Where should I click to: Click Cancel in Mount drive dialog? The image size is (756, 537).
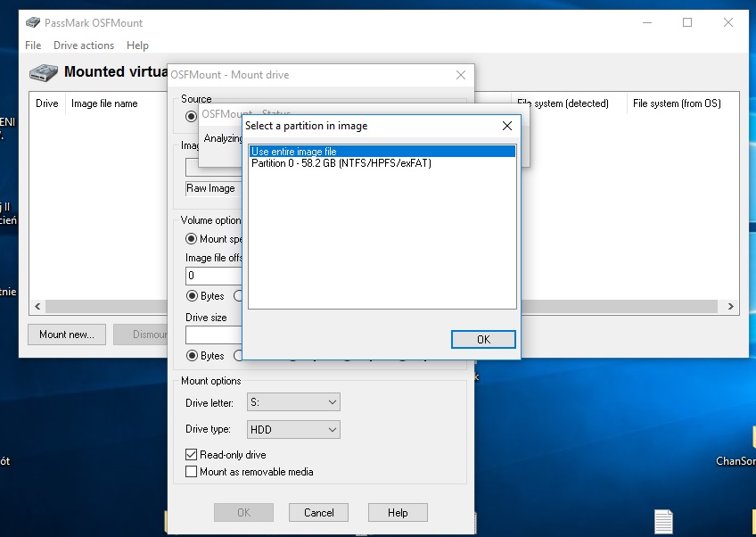(x=318, y=512)
